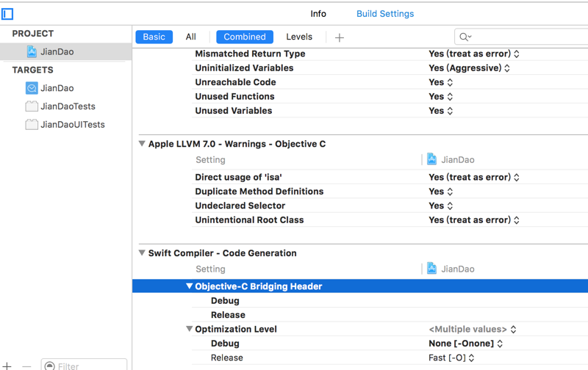
Task: Click the JianDaoTests target bundle icon
Action: pos(32,106)
